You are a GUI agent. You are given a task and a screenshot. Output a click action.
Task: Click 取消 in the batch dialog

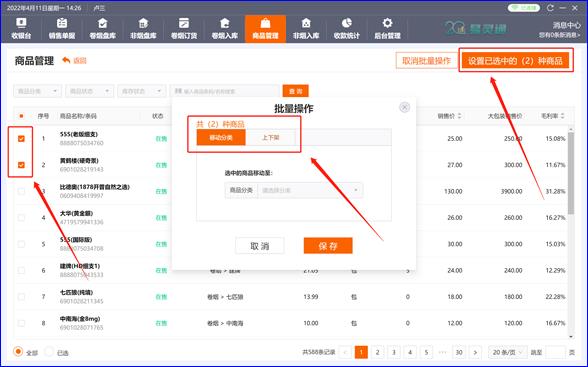click(x=260, y=246)
